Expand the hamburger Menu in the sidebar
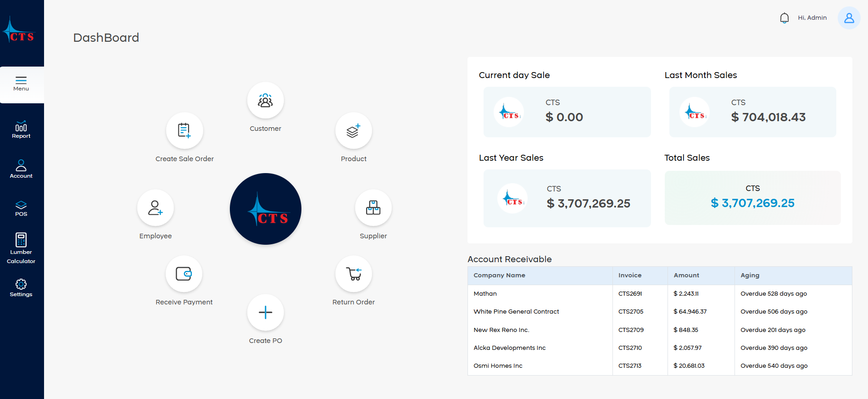Image resolution: width=868 pixels, height=399 pixels. pos(21,84)
